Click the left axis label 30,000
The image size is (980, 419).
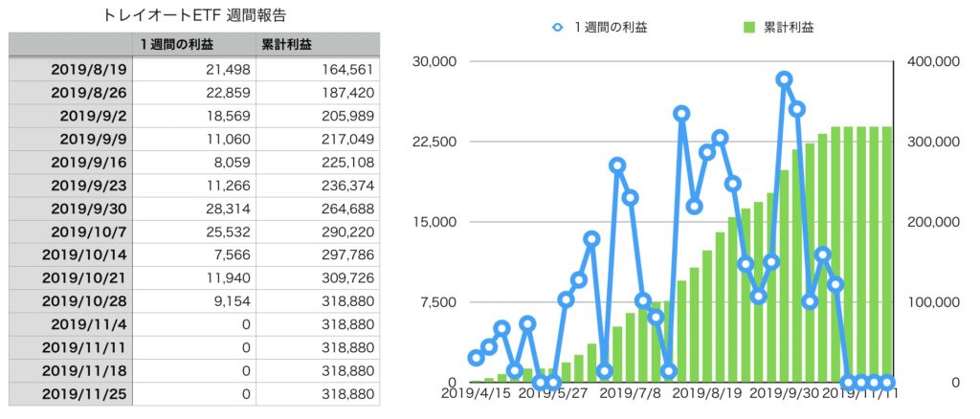click(434, 62)
